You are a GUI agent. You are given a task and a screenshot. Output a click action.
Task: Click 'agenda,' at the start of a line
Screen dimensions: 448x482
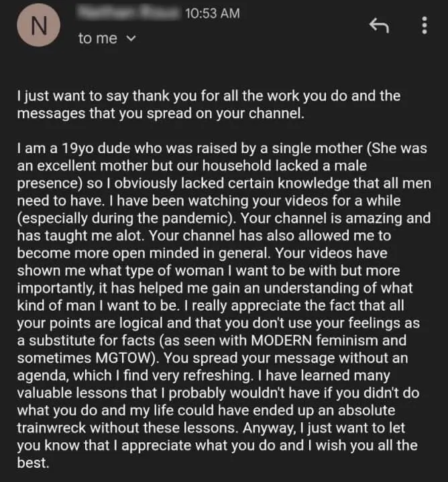pyautogui.click(x=43, y=376)
